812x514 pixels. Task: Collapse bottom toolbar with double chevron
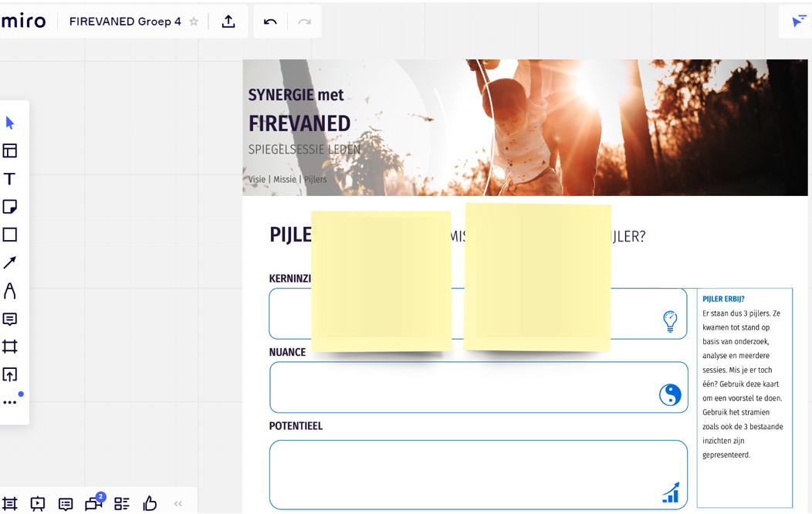coord(178,504)
